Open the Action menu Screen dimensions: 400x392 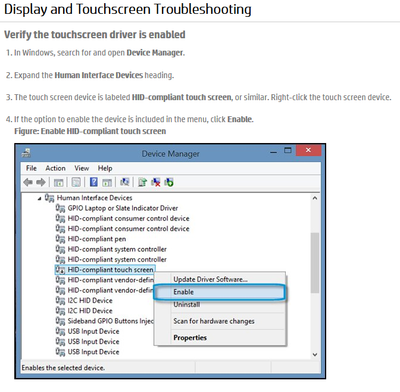[x=55, y=168]
